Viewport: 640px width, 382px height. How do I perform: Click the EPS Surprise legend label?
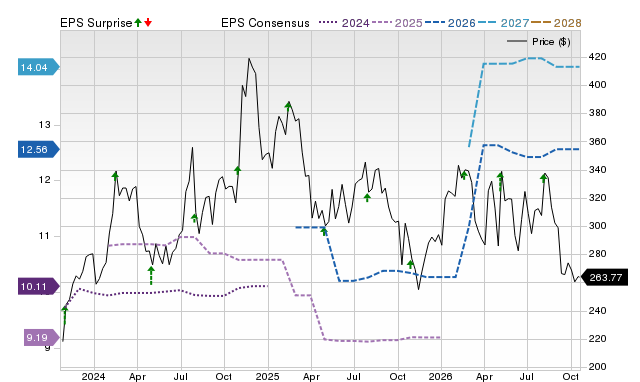coord(96,23)
